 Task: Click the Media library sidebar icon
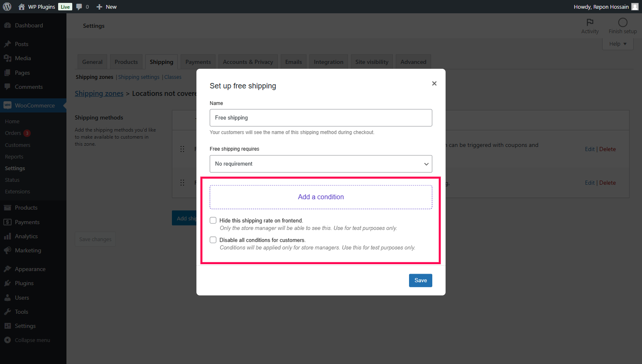pyautogui.click(x=7, y=58)
